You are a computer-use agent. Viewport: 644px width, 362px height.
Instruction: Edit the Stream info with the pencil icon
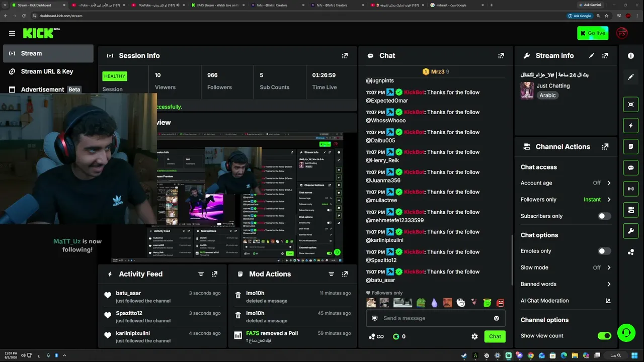[x=592, y=56]
